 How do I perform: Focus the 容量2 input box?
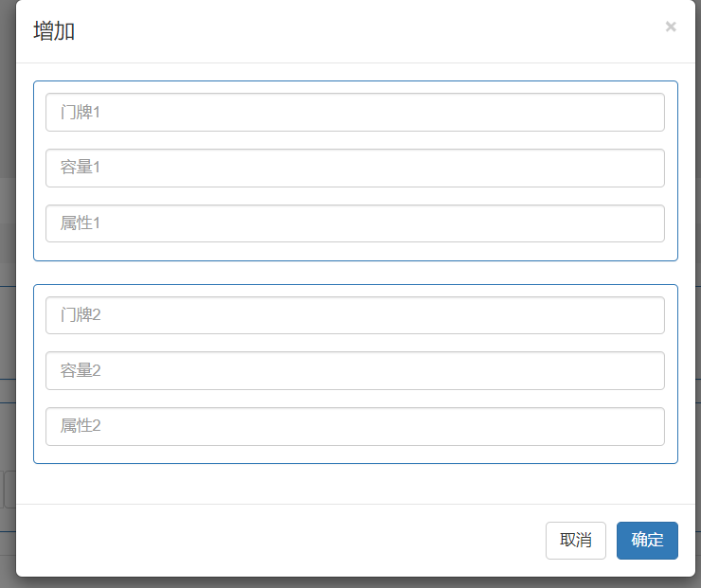coord(355,371)
